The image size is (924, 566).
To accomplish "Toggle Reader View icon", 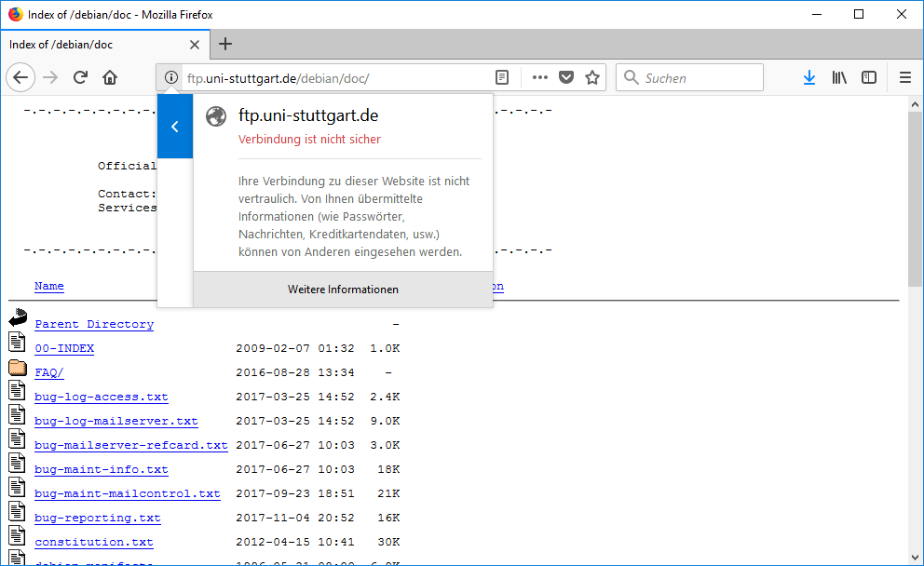I will (x=502, y=77).
